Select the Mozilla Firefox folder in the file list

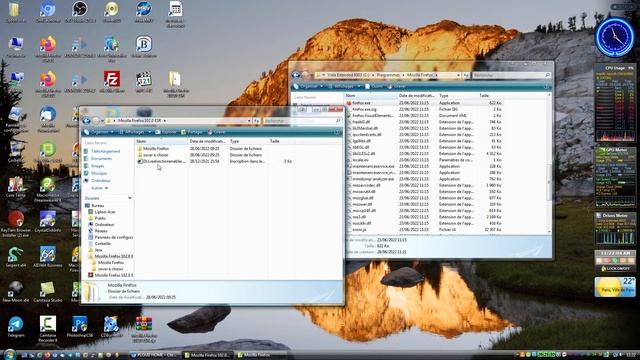[153, 149]
